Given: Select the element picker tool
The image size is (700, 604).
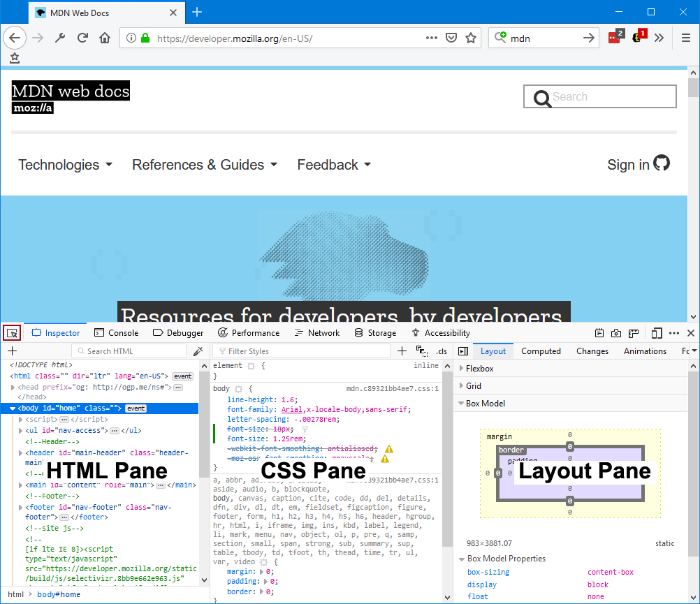Looking at the screenshot, I should 12,333.
